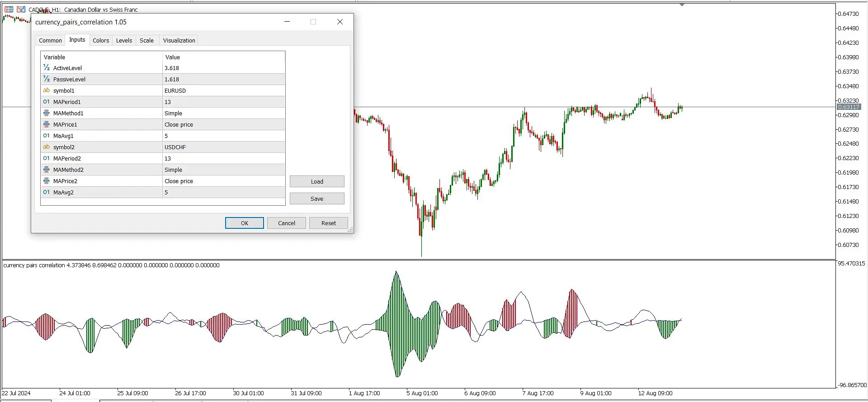Save the current input parameters

317,199
